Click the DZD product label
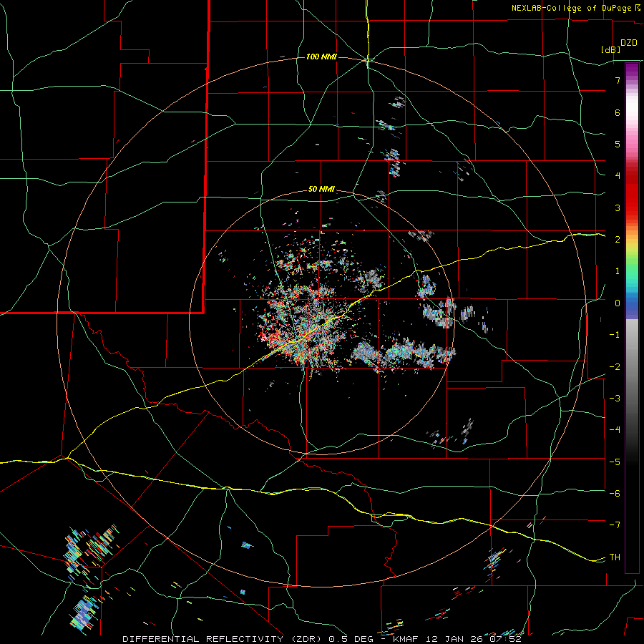This screenshot has height=644, width=644. click(629, 43)
